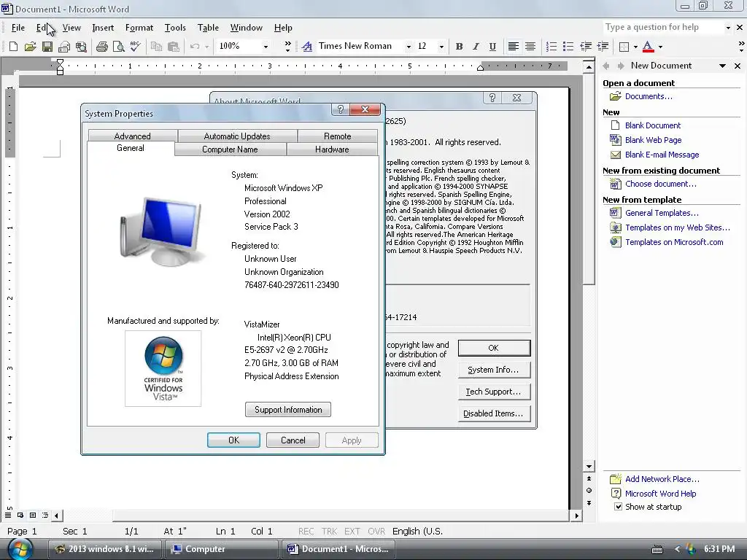Click the Support Information button
The width and height of the screenshot is (747, 560).
click(288, 410)
